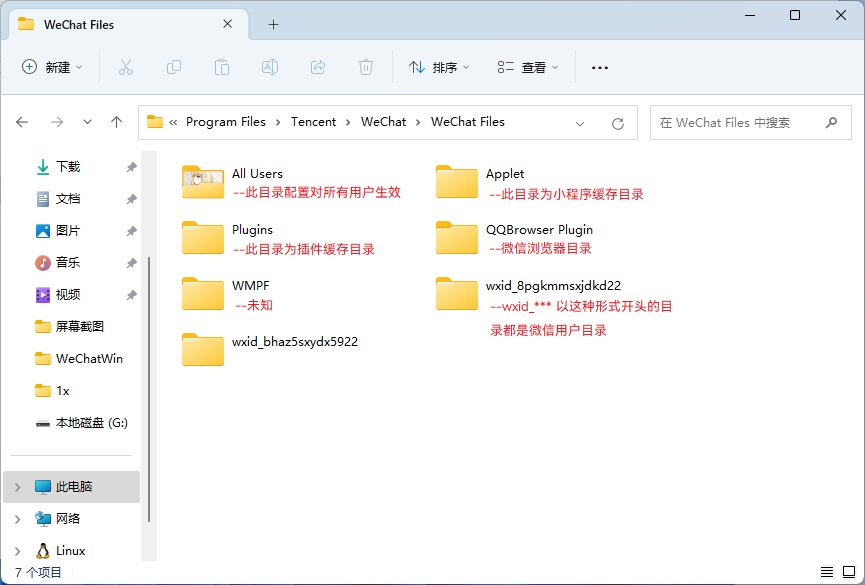Screen dimensions: 865x585
Task: Open the three-dot more options menu
Action: pos(600,67)
